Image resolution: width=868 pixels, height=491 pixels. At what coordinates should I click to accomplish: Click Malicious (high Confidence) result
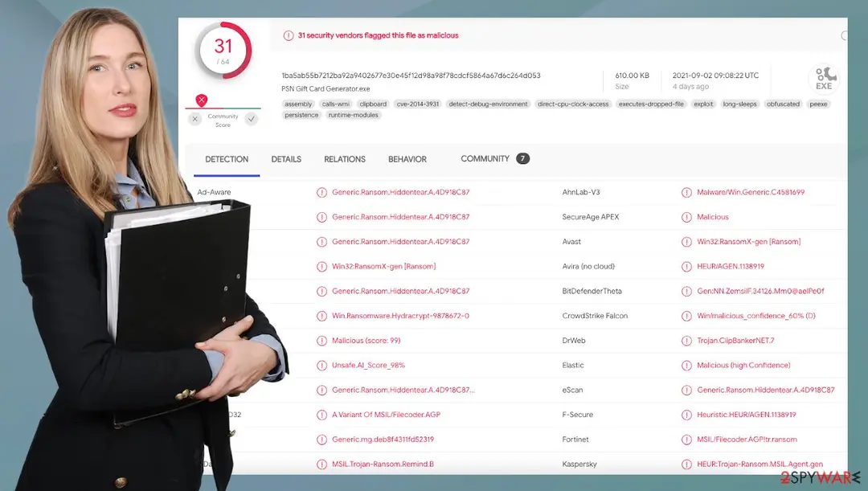click(743, 365)
